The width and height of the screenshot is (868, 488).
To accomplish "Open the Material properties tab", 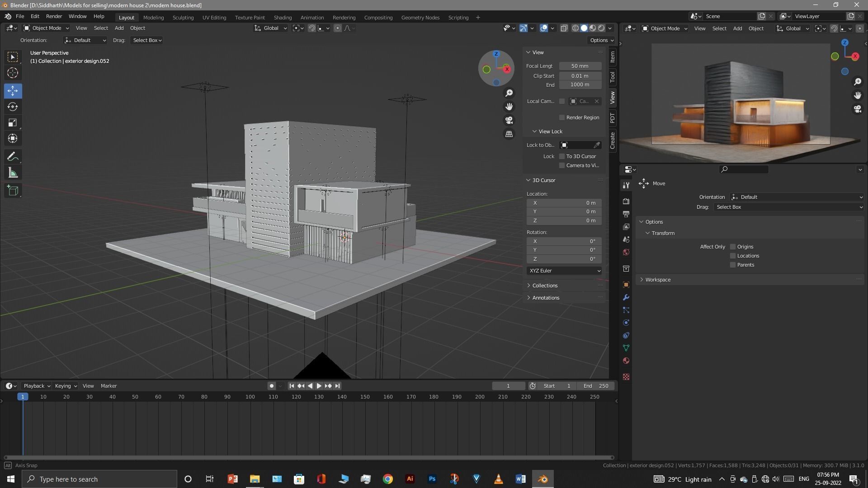I will click(626, 361).
